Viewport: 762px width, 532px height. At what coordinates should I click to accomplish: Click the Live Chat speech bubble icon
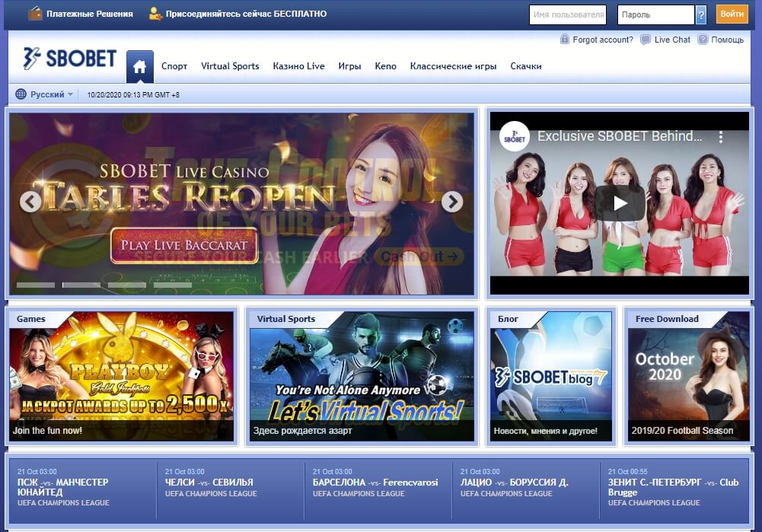click(x=645, y=40)
